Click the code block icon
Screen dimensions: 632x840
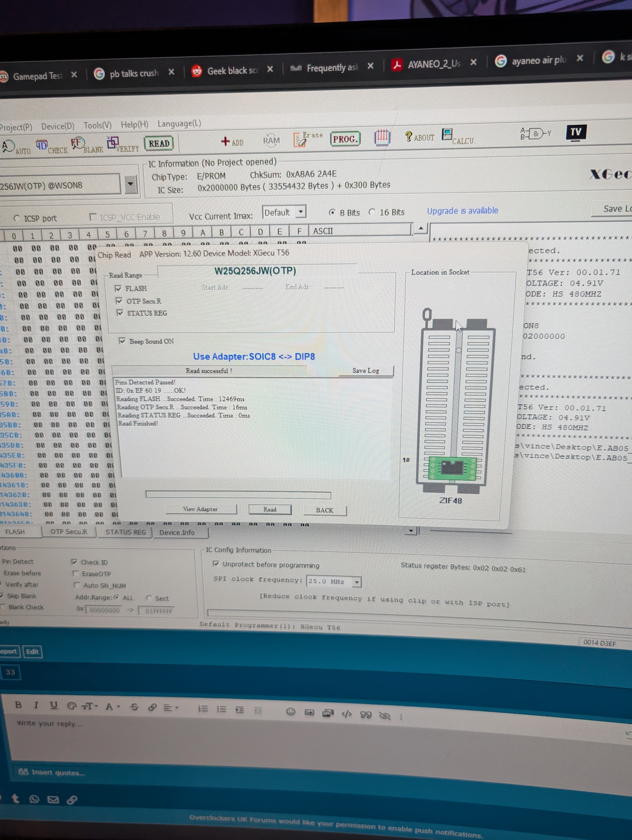click(346, 714)
